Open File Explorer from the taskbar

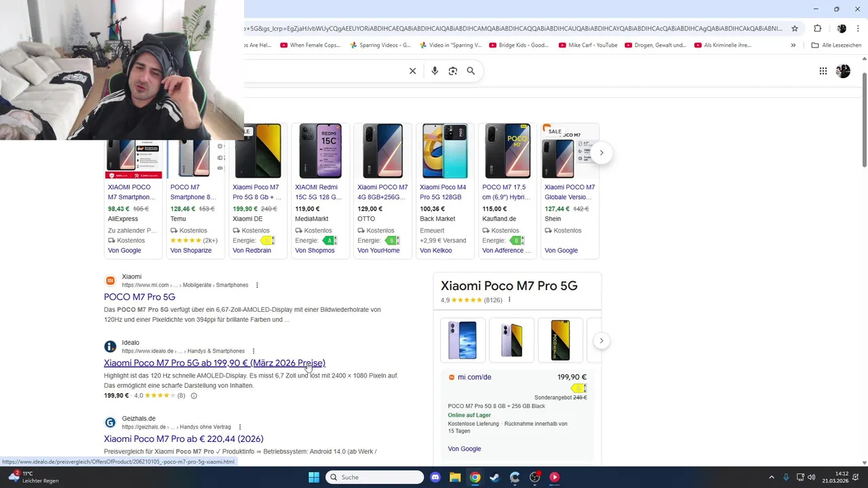click(x=455, y=477)
